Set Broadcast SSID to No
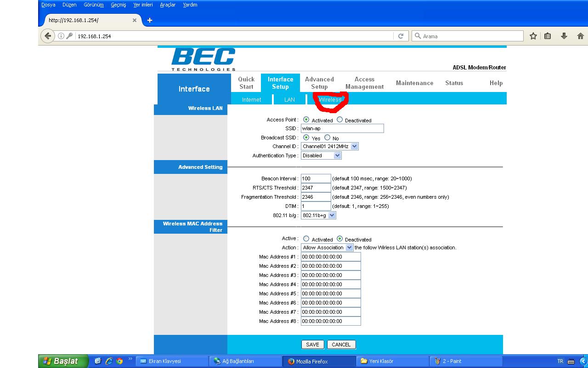Viewport: 588px width, 368px height. pos(327,138)
